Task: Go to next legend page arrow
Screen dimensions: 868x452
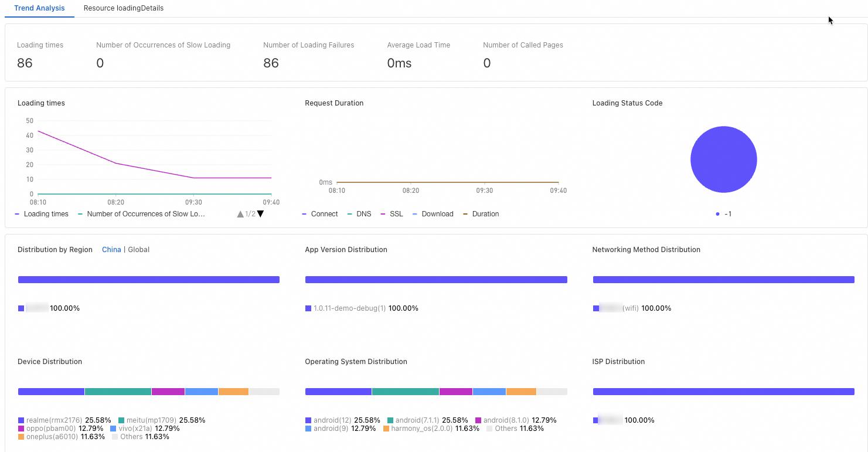Action: coord(261,214)
